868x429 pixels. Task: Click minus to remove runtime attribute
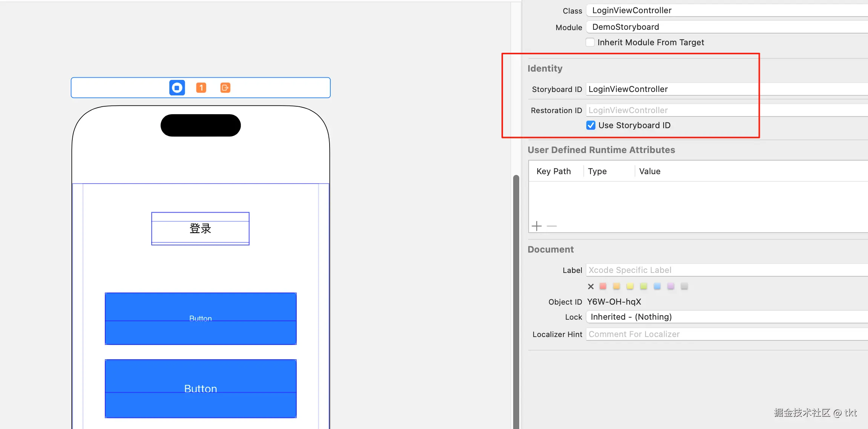click(x=552, y=226)
